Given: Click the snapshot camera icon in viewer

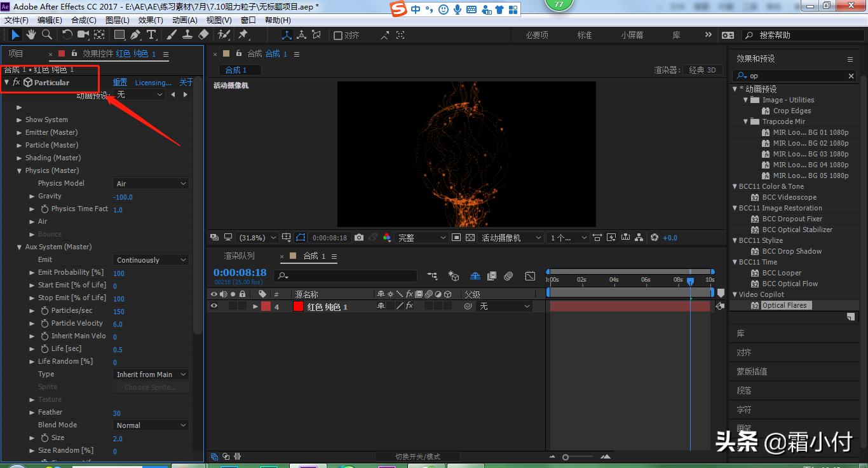Looking at the screenshot, I should pyautogui.click(x=359, y=237).
